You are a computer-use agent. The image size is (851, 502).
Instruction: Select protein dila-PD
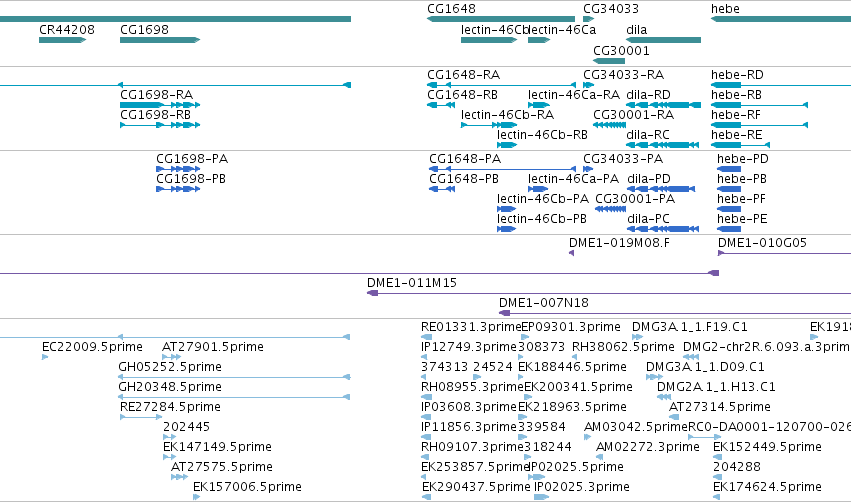click(x=661, y=189)
